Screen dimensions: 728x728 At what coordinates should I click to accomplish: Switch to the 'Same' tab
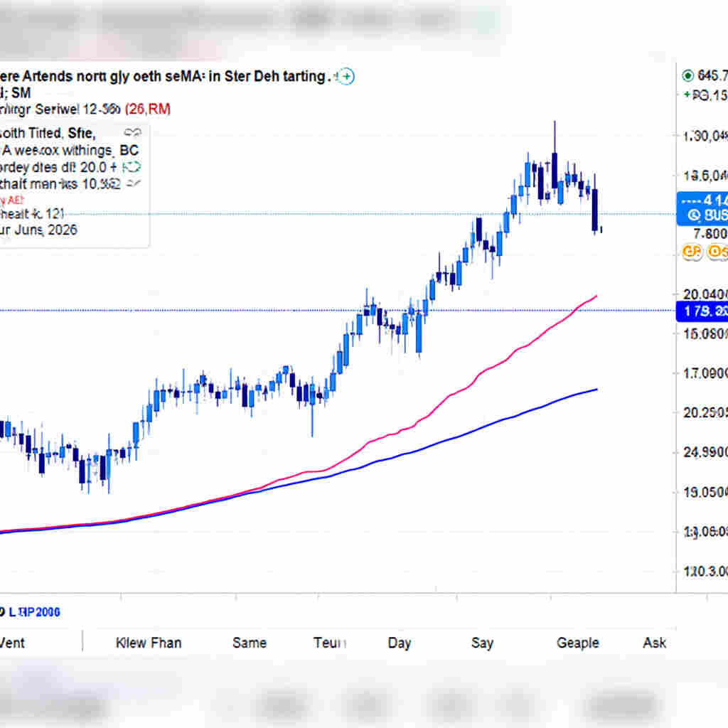pos(249,643)
